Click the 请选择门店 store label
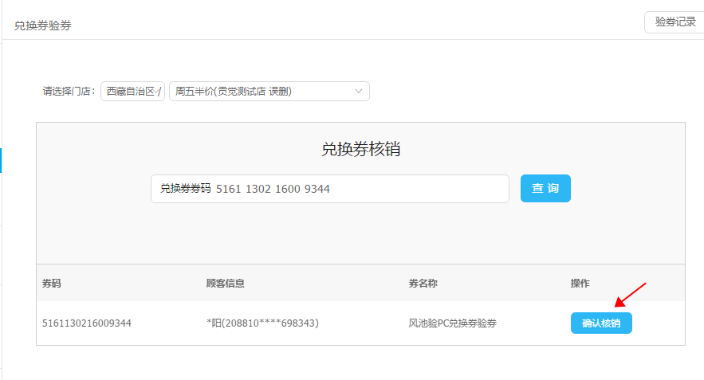Image resolution: width=704 pixels, height=380 pixels. 69,91
